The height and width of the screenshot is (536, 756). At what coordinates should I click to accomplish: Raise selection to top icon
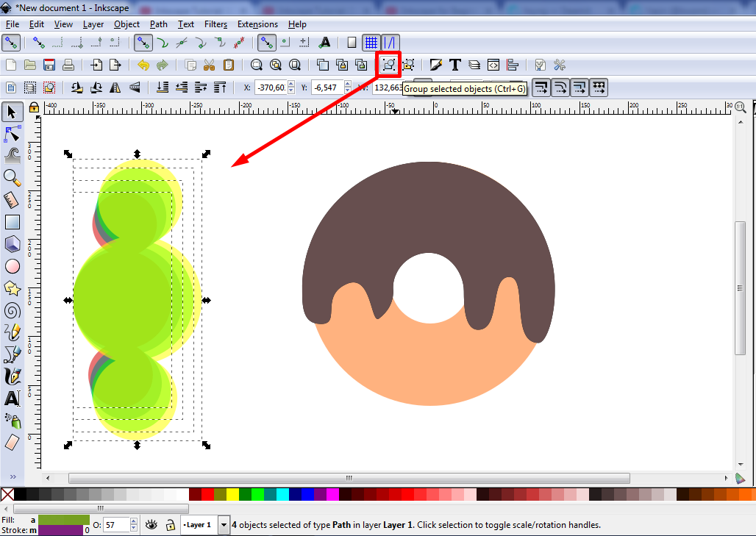[x=220, y=87]
